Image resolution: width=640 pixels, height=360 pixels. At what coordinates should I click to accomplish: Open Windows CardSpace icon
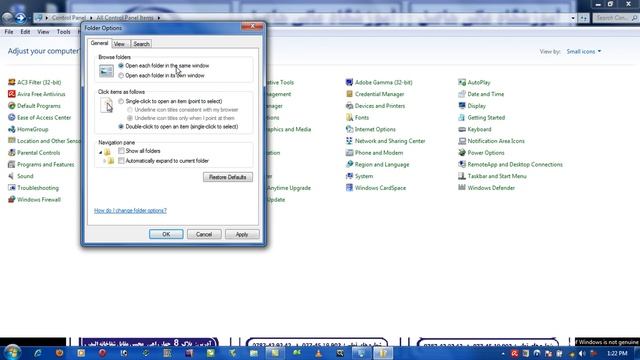[349, 188]
